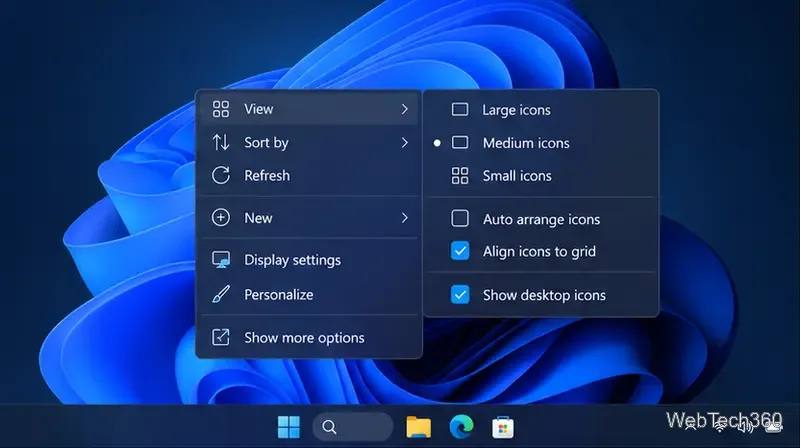Launch Microsoft Edge from the taskbar
Viewport: 800px width, 448px height.
(461, 427)
